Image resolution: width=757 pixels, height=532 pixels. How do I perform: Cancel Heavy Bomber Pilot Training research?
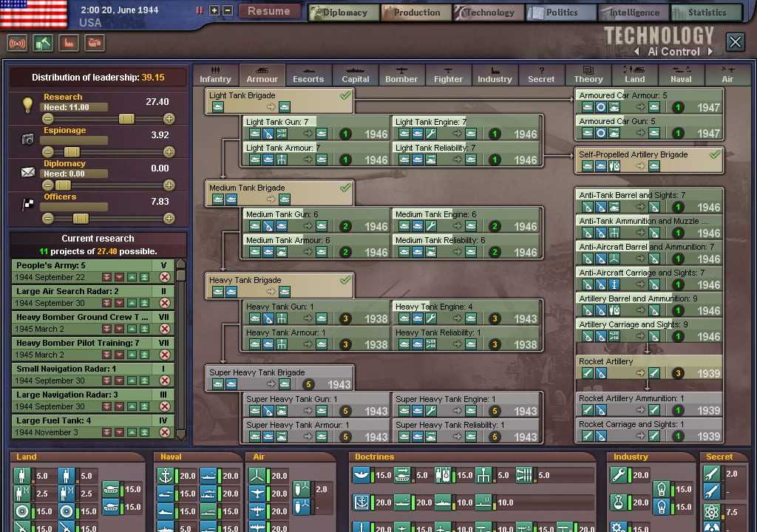pyautogui.click(x=165, y=355)
